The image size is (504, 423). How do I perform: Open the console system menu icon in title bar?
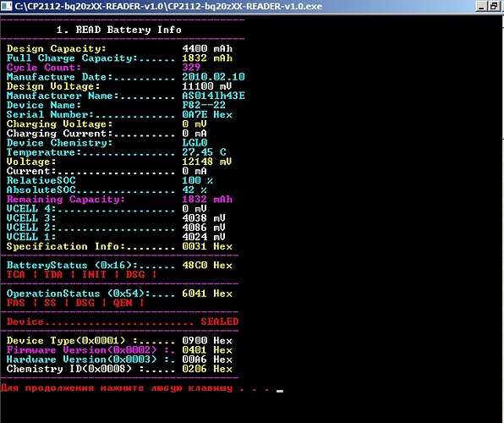[6, 6]
